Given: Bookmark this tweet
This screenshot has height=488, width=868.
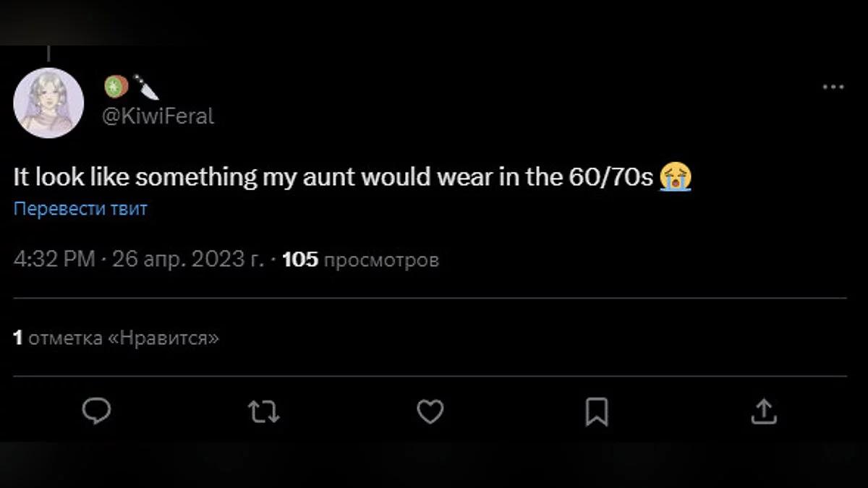Looking at the screenshot, I should click(x=596, y=412).
